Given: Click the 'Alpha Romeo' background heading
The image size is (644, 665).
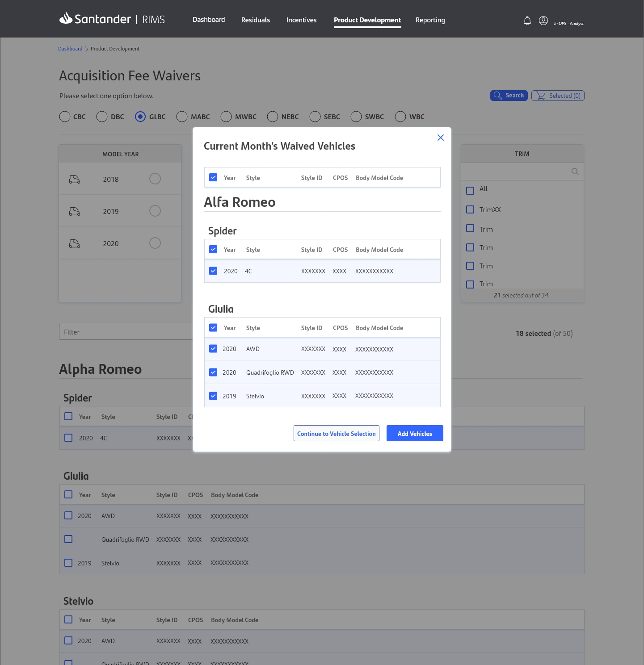Looking at the screenshot, I should pos(101,369).
